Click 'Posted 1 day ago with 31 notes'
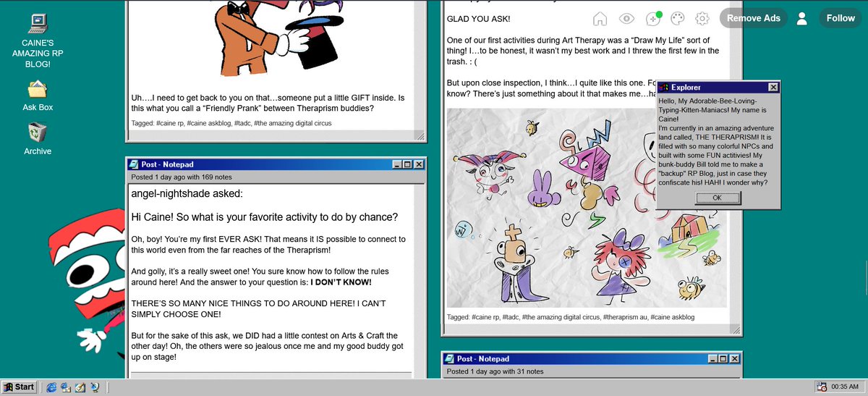This screenshot has height=396, width=868. coord(495,371)
